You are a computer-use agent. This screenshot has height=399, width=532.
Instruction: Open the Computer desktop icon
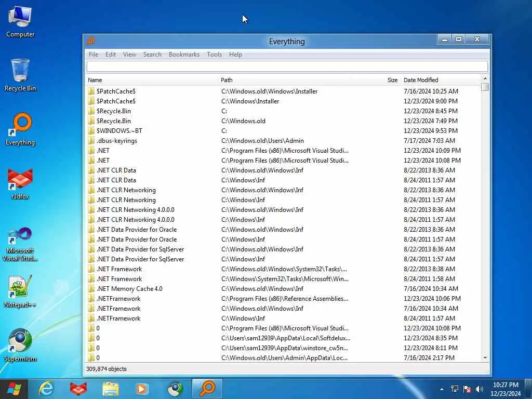click(x=20, y=21)
